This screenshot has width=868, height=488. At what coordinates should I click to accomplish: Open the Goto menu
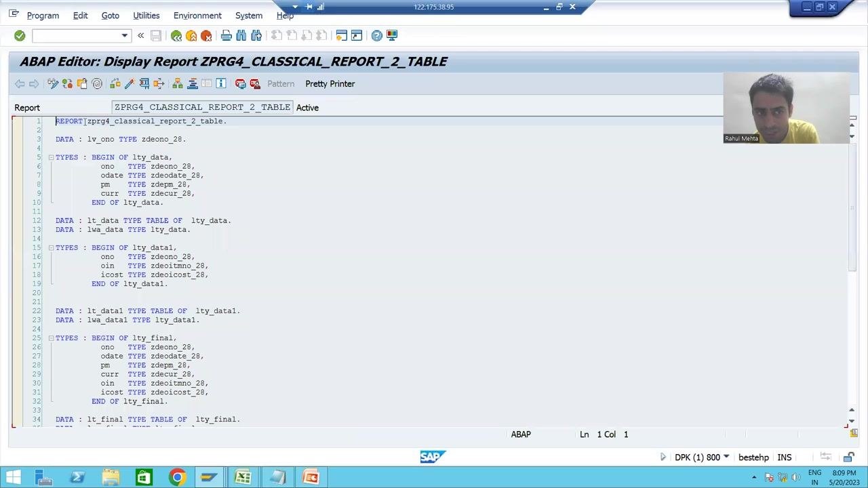pos(110,16)
